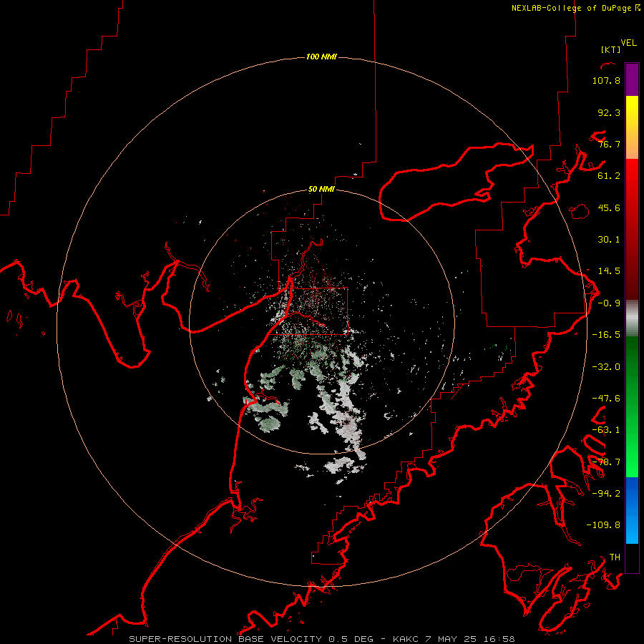Click the -109.8 velocity legend value
The height and width of the screenshot is (644, 644).
[x=603, y=525]
